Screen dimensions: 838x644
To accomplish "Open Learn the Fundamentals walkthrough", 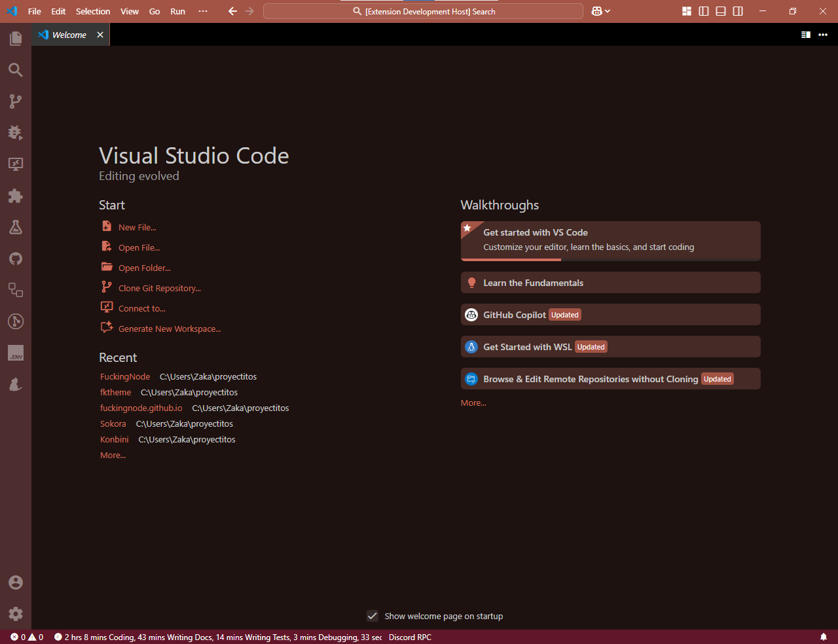I will (611, 283).
